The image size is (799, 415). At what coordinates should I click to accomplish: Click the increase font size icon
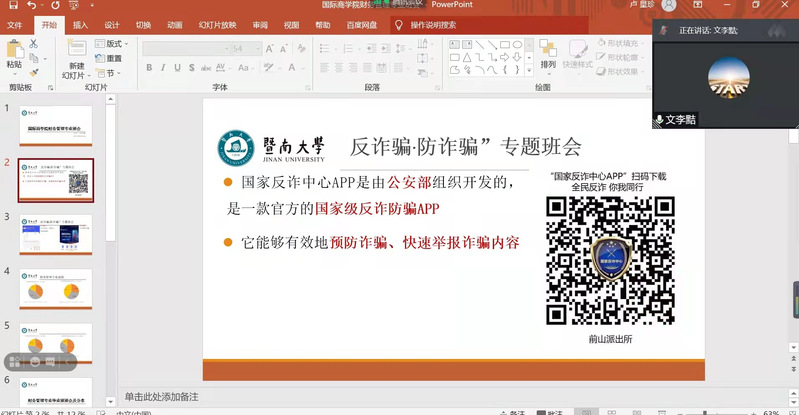(270, 48)
